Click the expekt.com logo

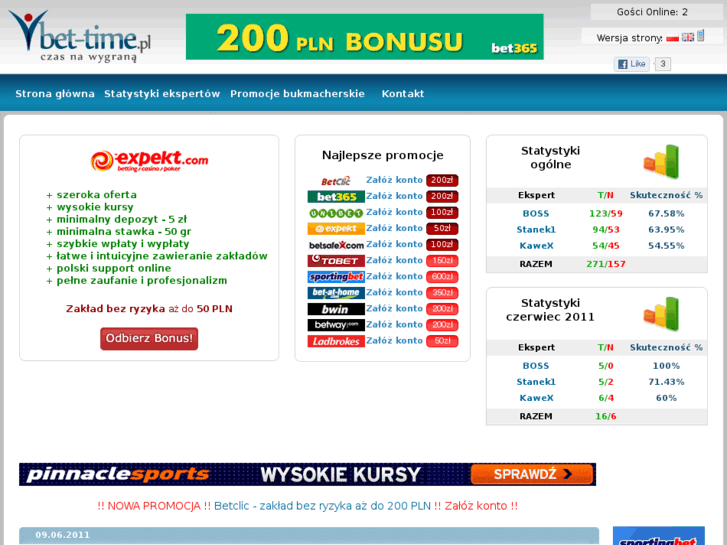tap(149, 161)
